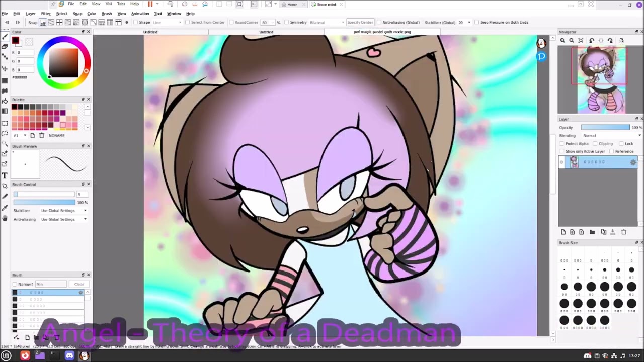Rotate canvas left in Navigator
This screenshot has height=362, width=644.
592,40
